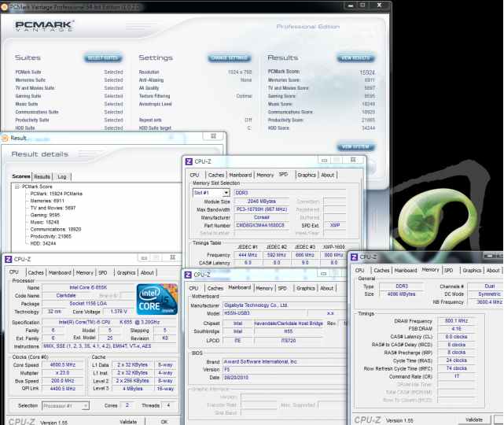This screenshot has width=504, height=425.
Task: Click Validate in the CPU tab window
Action: pos(128,422)
